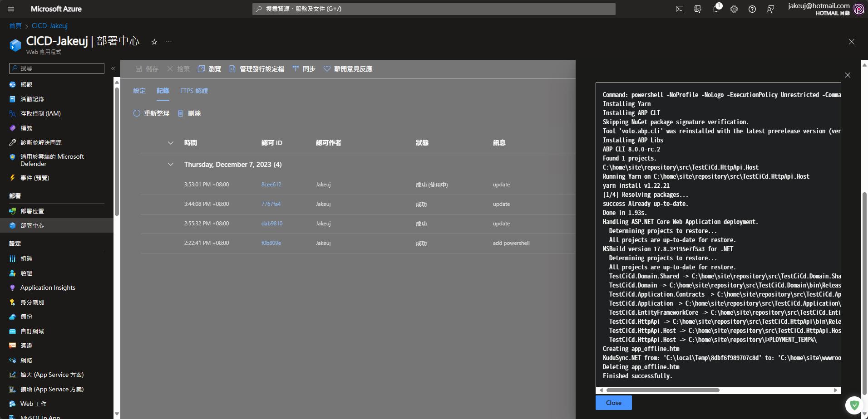Open the Cloud Shell icon in header
The height and width of the screenshot is (419, 868).
click(679, 9)
